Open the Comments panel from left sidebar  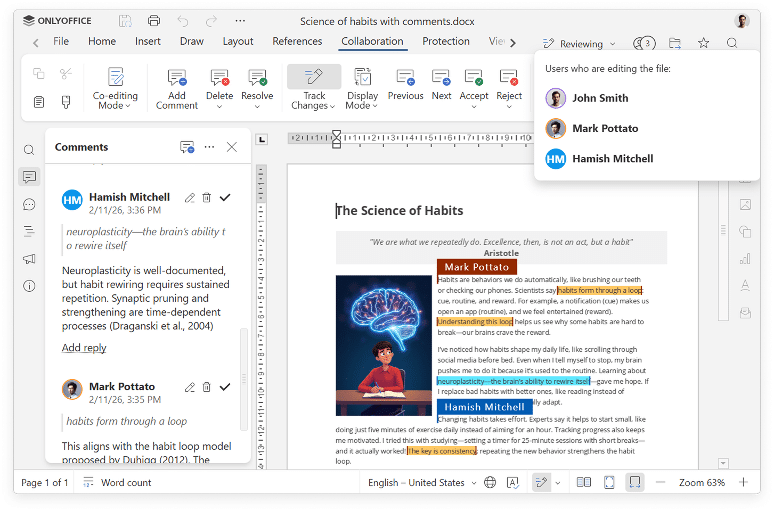pyautogui.click(x=29, y=177)
